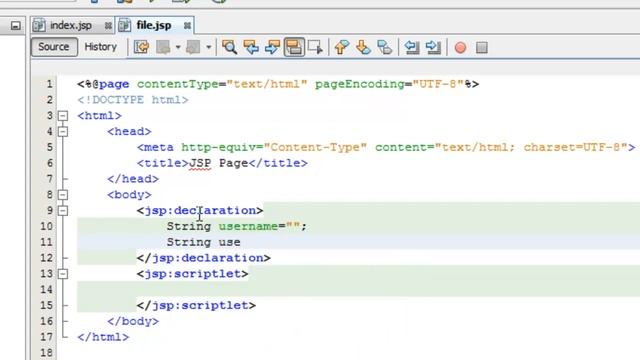Viewport: 640px width, 360px height.
Task: Click the closing body tag
Action: [x=133, y=321]
